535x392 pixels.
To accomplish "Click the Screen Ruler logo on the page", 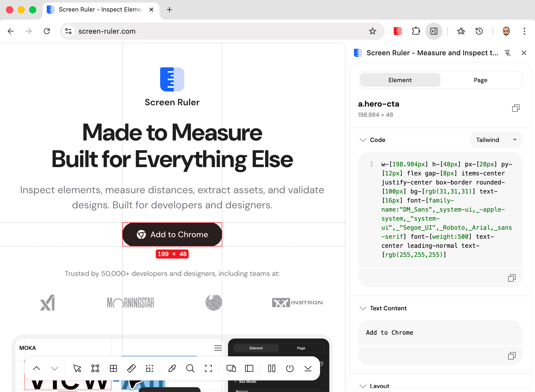I will pos(172,79).
